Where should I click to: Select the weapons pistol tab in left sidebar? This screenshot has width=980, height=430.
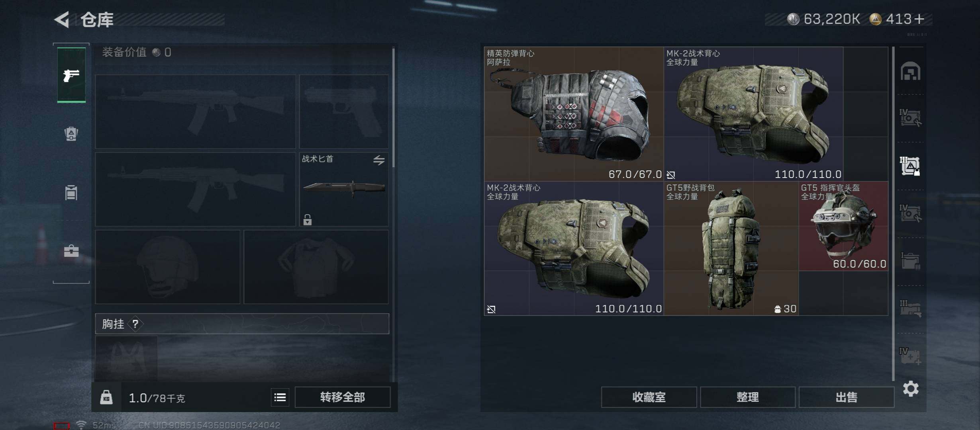(71, 75)
